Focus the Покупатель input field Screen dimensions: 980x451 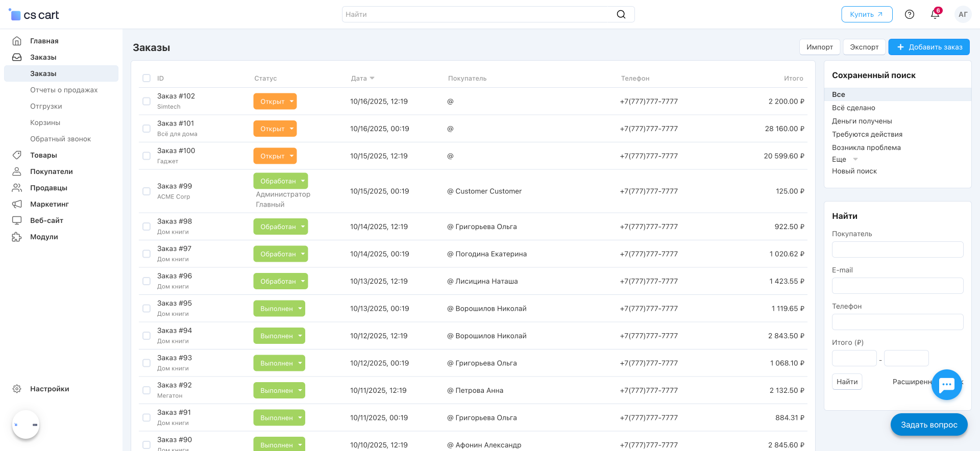click(x=897, y=249)
